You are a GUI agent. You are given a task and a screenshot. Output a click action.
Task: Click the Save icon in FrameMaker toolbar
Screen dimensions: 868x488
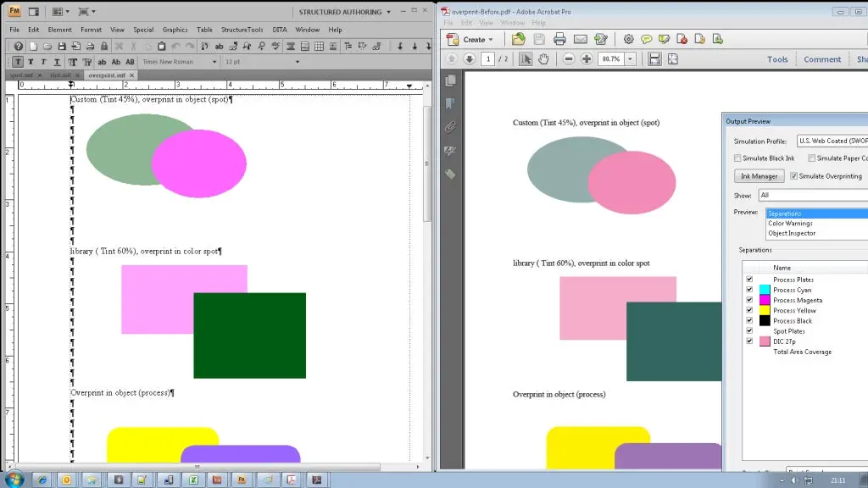pos(63,46)
